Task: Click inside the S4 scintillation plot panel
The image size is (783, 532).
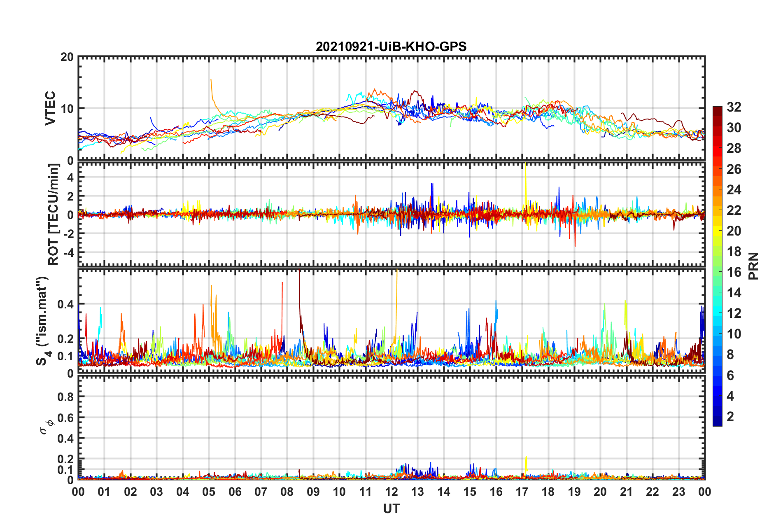Action: pyautogui.click(x=391, y=321)
